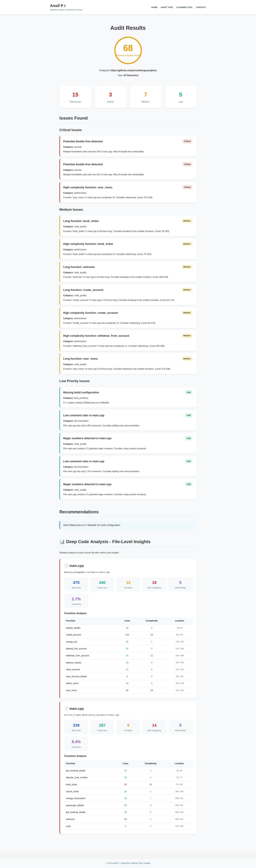Toggle the Low badge on Missing build configuration
The width and height of the screenshot is (256, 868).
click(x=188, y=392)
